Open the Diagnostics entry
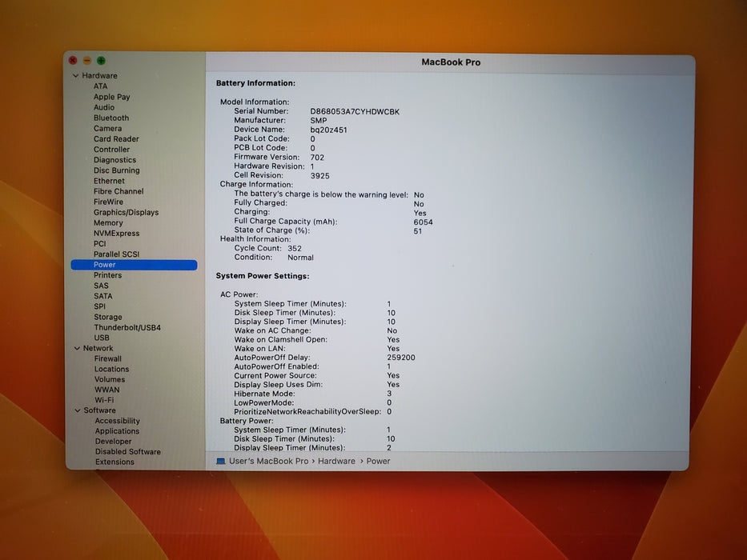Image resolution: width=747 pixels, height=560 pixels. (114, 160)
